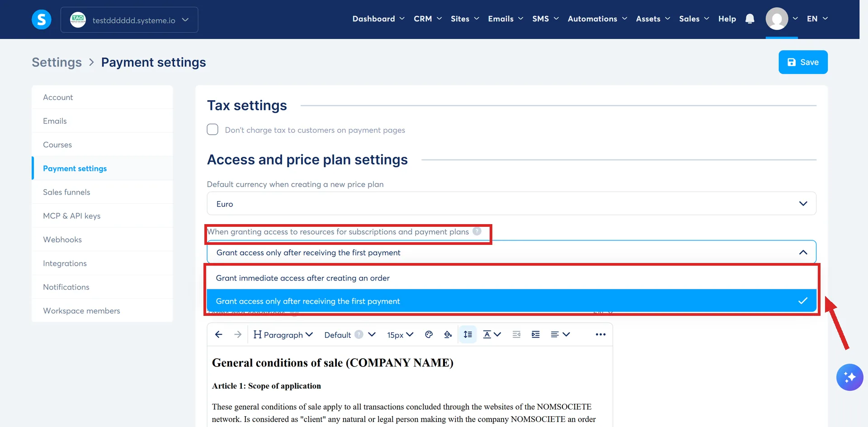Open the CRM menu
Image resolution: width=868 pixels, height=427 pixels.
point(428,19)
